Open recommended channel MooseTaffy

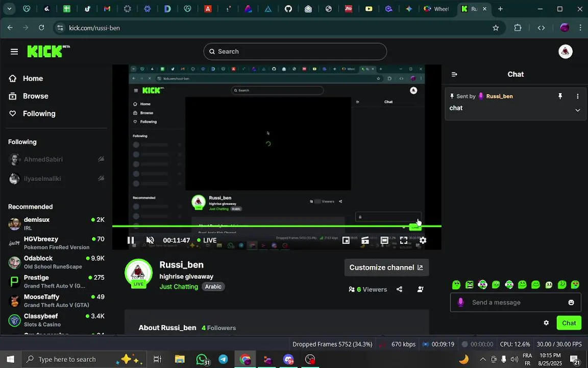click(56, 301)
